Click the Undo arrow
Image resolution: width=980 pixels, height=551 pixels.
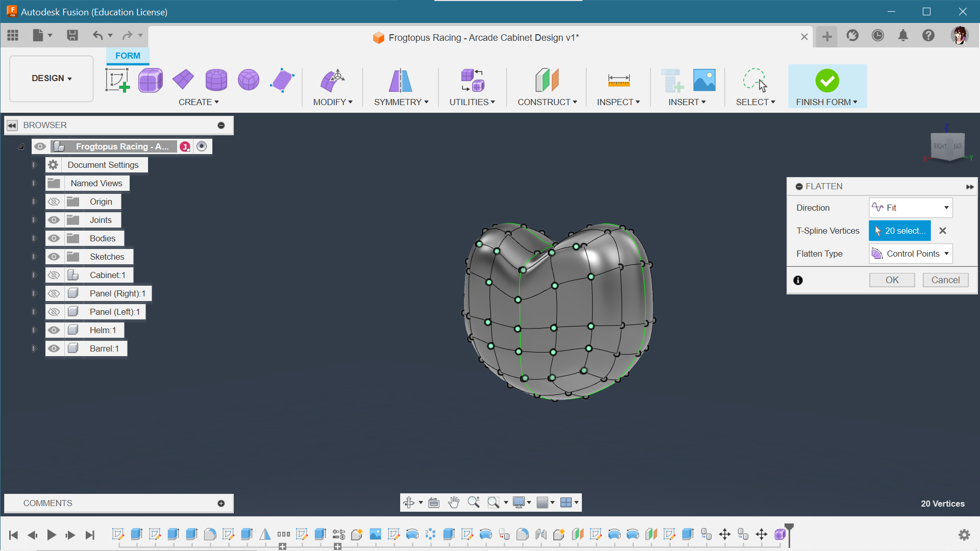pos(97,35)
